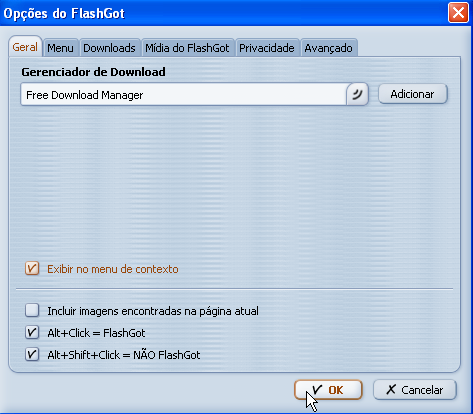The image size is (473, 414).
Task: Close the Opções do FlashGot dialog
Action: point(458,13)
